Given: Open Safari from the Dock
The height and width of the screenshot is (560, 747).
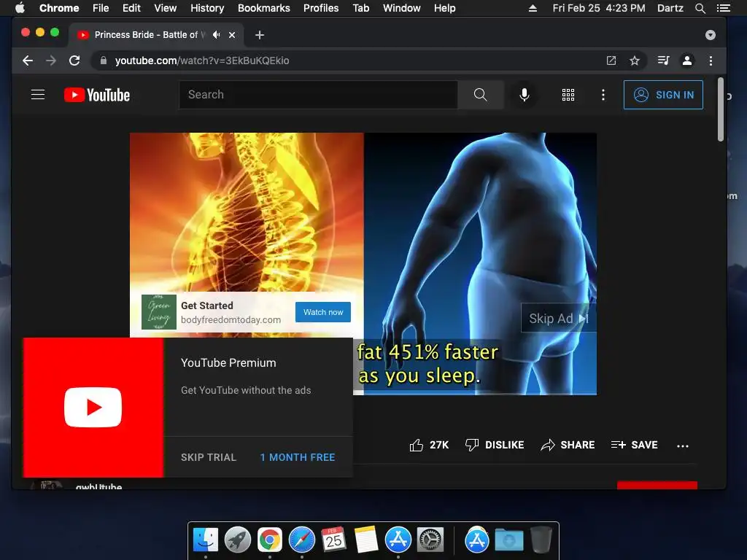Looking at the screenshot, I should tap(302, 540).
